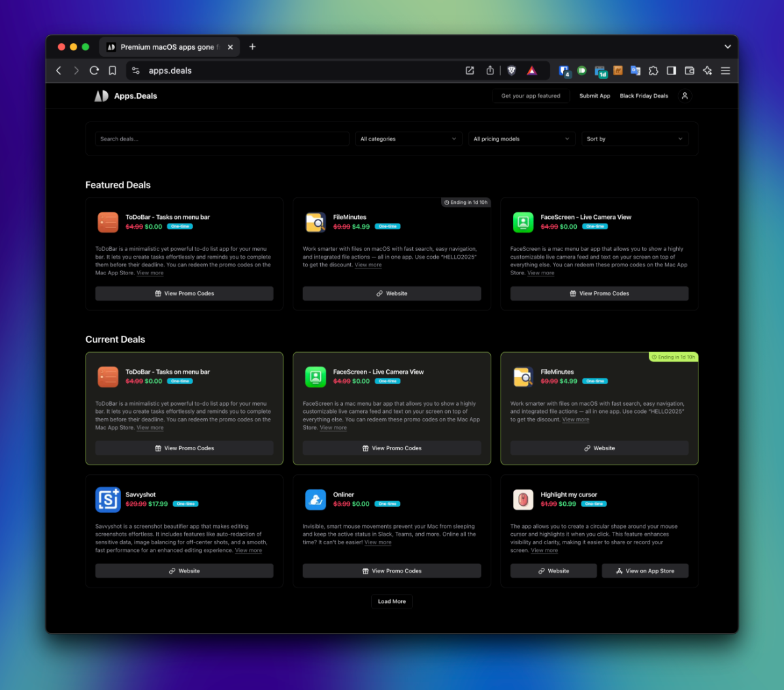
Task: Open a new tab with plus button
Action: click(x=252, y=46)
